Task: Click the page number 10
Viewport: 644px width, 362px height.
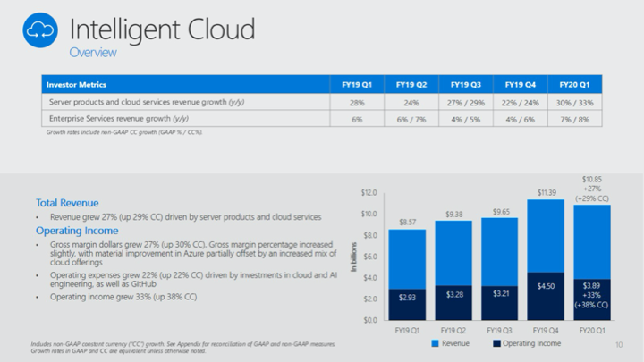Action: click(x=618, y=343)
